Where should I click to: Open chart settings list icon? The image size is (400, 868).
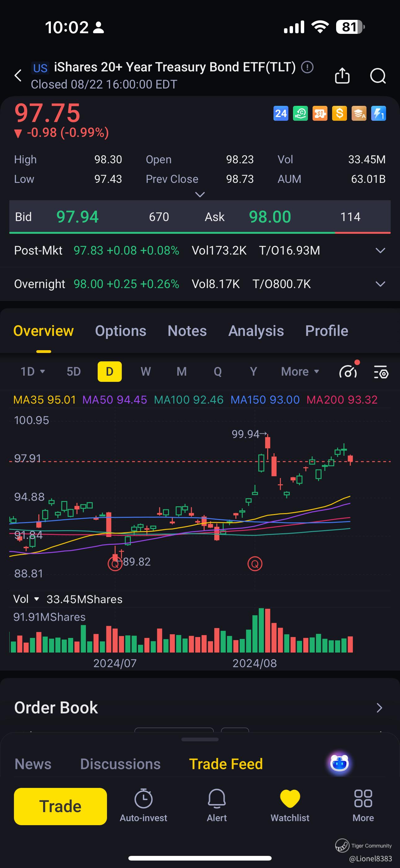point(381,372)
